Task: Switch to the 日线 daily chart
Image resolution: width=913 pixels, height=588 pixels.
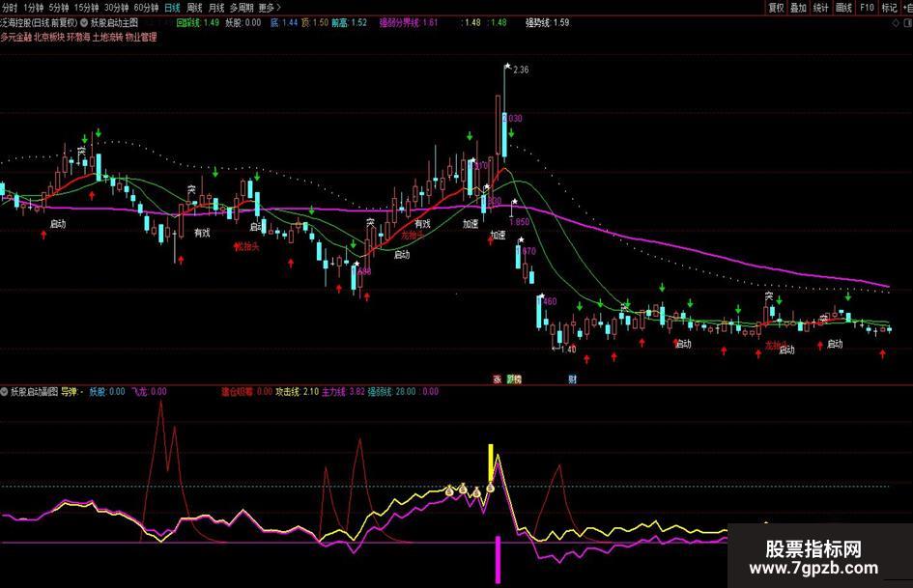Action: (172, 8)
